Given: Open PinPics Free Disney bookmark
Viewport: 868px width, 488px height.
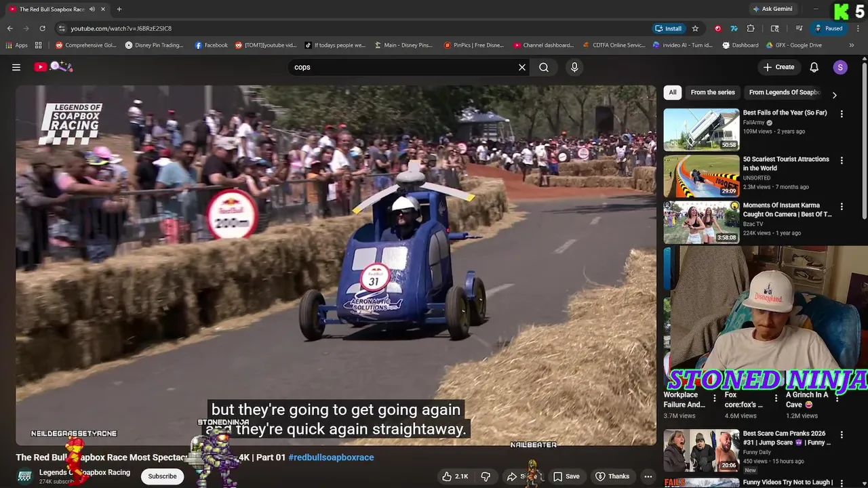Looking at the screenshot, I should tap(474, 45).
